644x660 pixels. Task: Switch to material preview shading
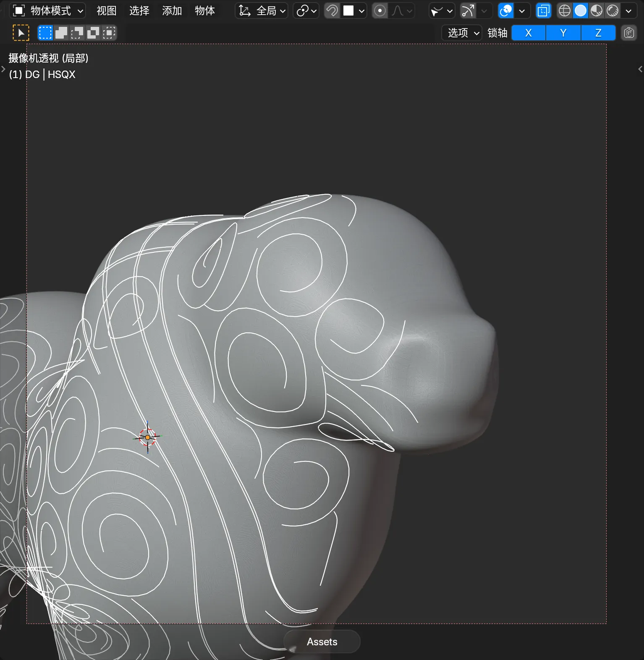[x=597, y=10]
